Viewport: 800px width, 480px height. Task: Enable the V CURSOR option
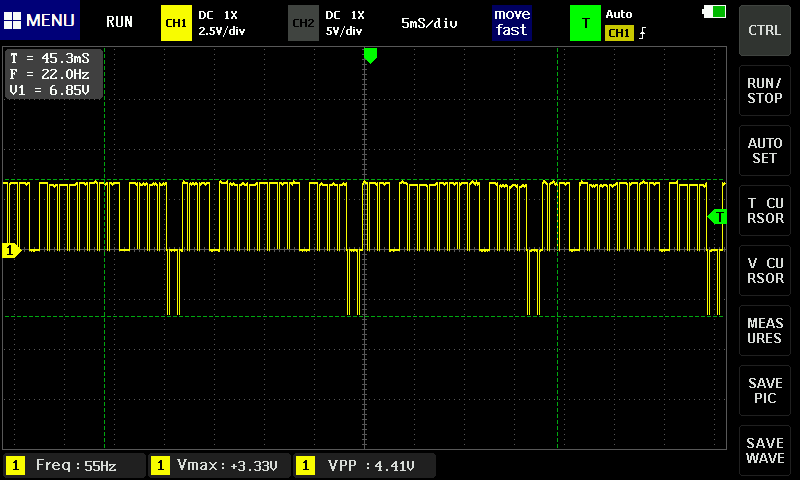click(x=765, y=270)
